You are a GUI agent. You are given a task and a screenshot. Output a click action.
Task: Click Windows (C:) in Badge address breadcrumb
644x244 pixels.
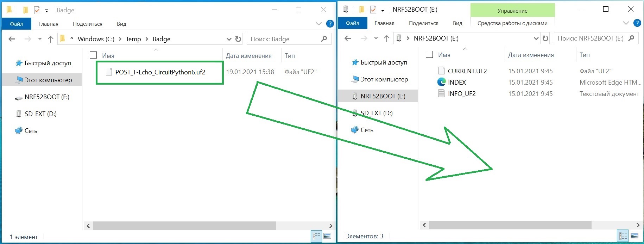96,39
